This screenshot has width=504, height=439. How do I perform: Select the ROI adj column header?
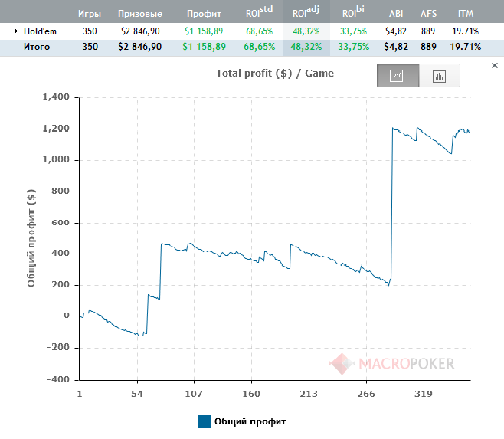pos(306,12)
